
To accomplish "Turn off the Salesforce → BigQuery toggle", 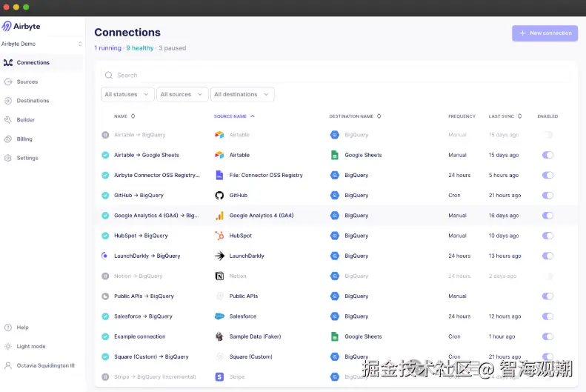I will click(547, 316).
